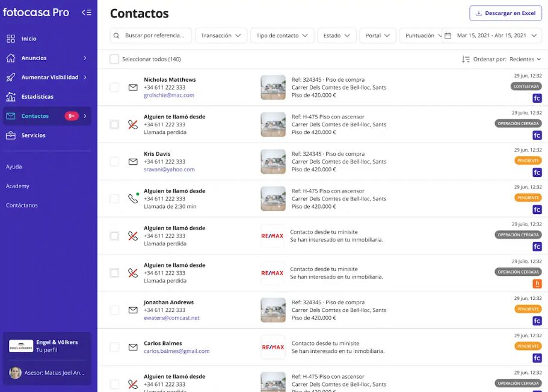Click the calendar icon in date range filter
Image resolution: width=548 pixels, height=392 pixels.
[x=448, y=35]
